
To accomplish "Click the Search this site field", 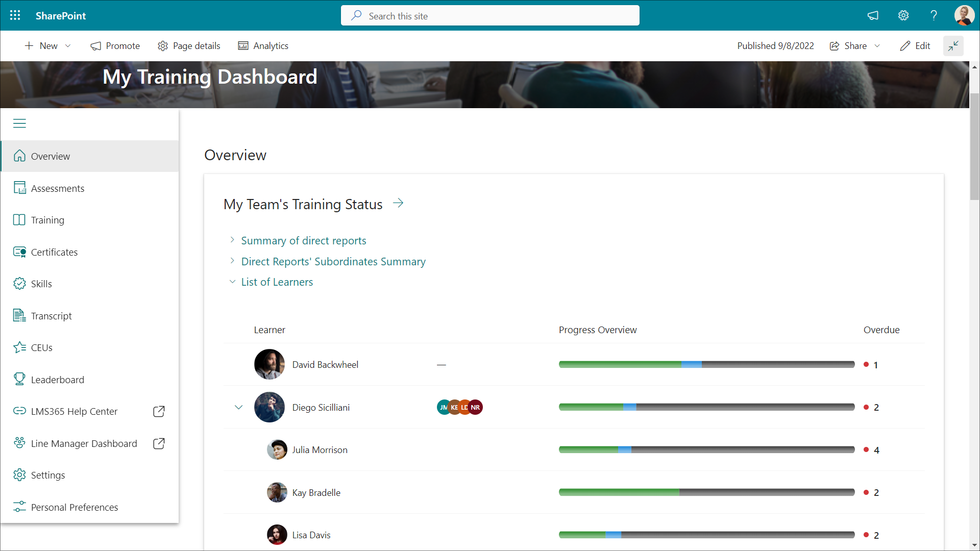I will click(x=490, y=16).
